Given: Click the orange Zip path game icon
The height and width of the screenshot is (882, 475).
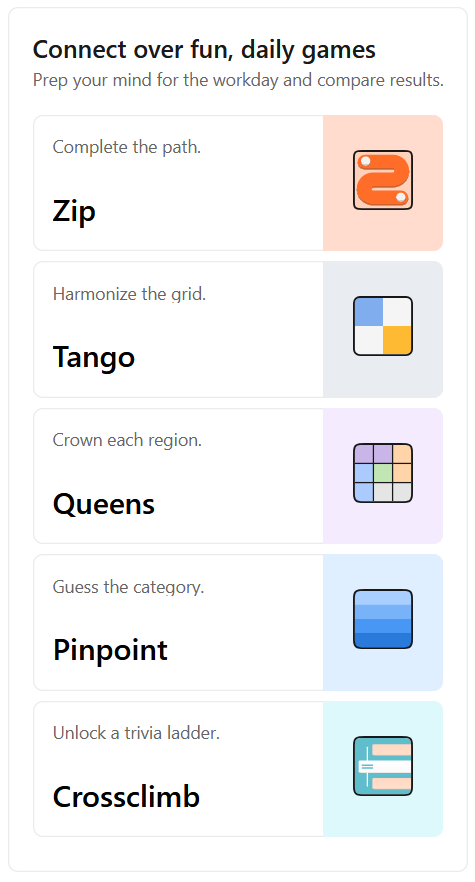Looking at the screenshot, I should tap(383, 180).
